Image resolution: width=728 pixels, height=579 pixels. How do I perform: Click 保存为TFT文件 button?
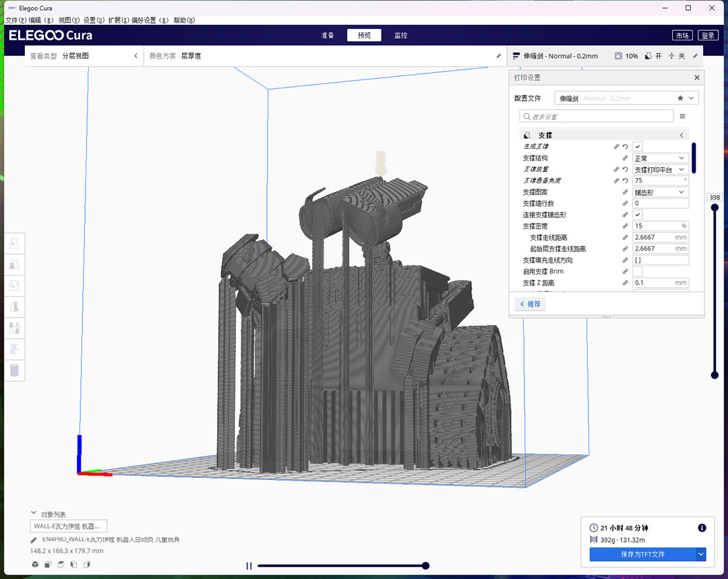coord(642,554)
